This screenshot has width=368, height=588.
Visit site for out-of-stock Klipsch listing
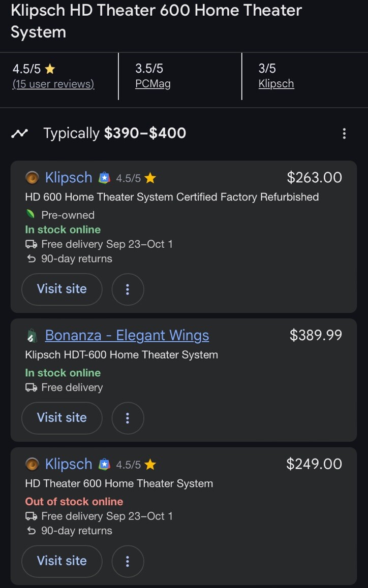(x=62, y=561)
